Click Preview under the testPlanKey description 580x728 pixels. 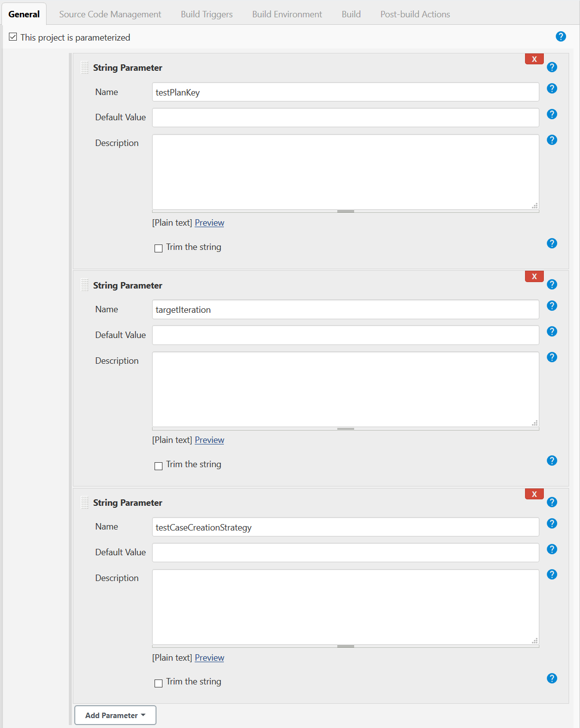click(x=209, y=222)
